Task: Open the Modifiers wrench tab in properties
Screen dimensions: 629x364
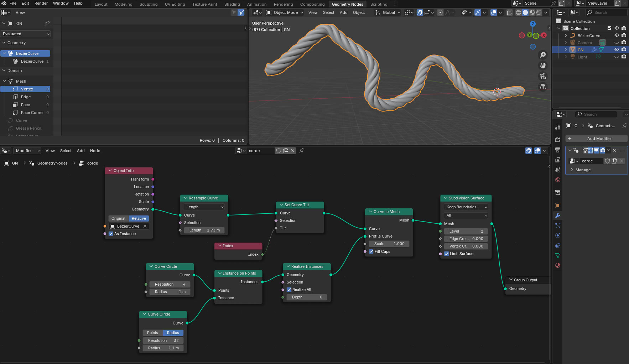Action: [558, 215]
